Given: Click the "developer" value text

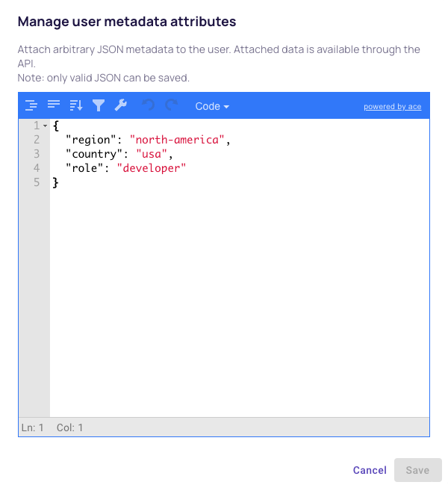Looking at the screenshot, I should click(x=151, y=168).
